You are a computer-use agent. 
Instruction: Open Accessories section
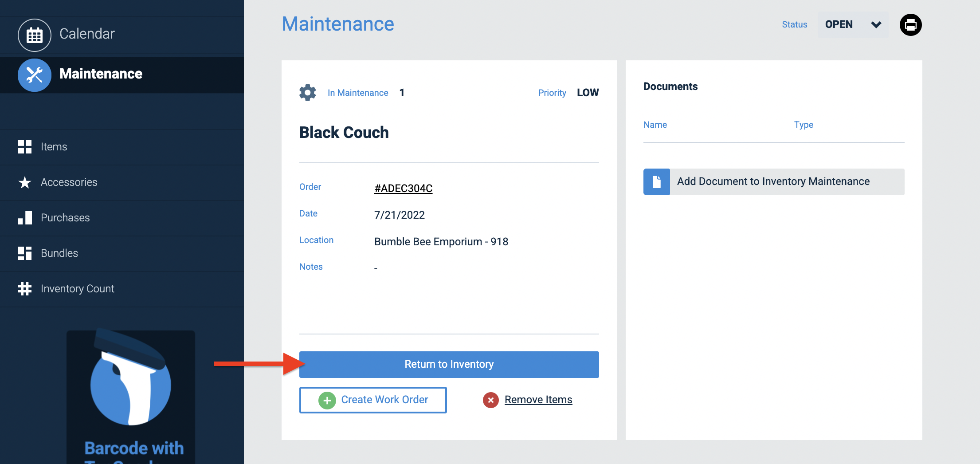pos(122,182)
